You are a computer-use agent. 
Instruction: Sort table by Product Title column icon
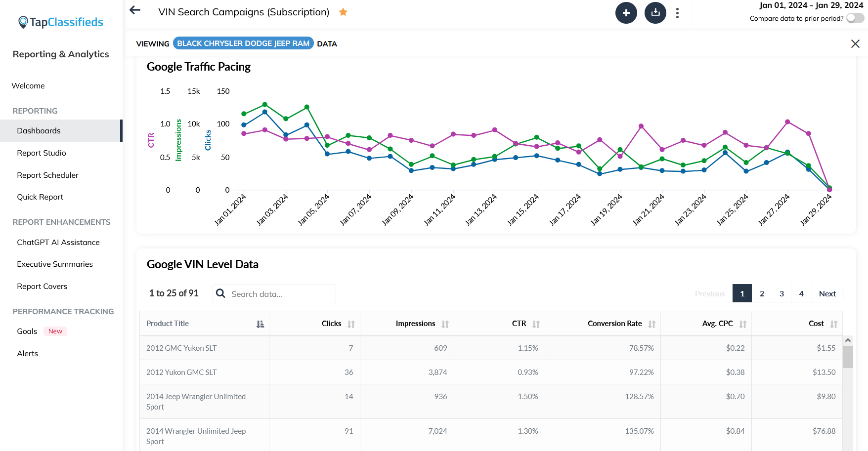260,324
